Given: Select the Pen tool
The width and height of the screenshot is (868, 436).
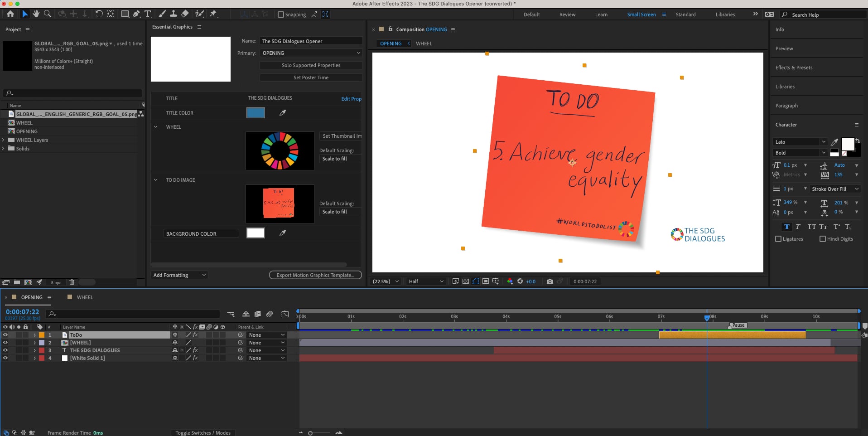Looking at the screenshot, I should [x=136, y=14].
